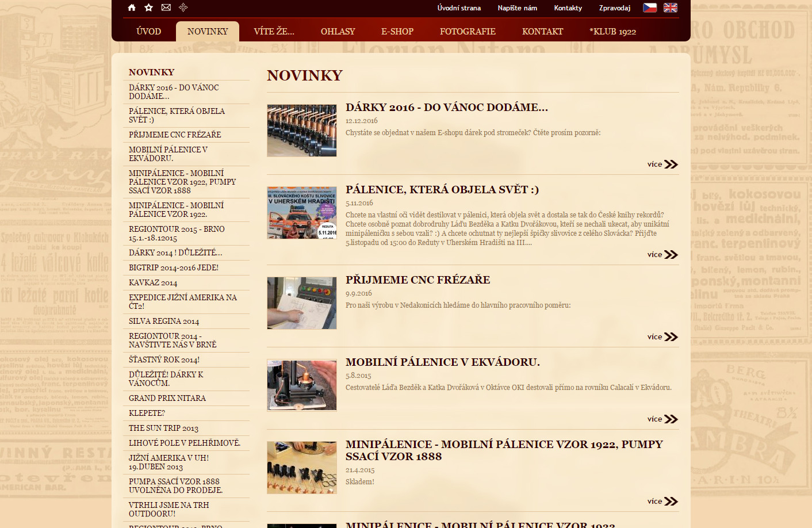Open article title DÁRKY 2016 - DO VÁNOC DODÁME
Image resolution: width=812 pixels, height=528 pixels.
tap(447, 108)
